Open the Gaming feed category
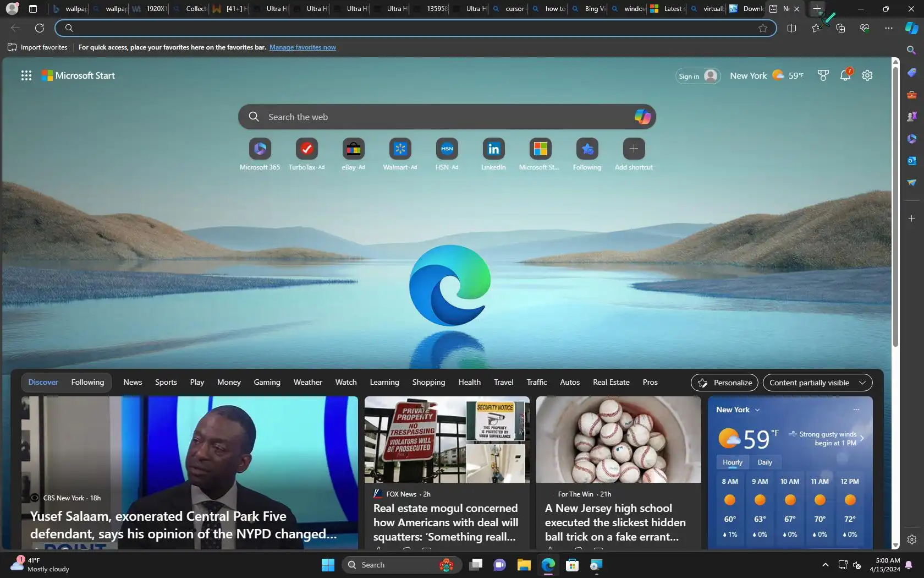The width and height of the screenshot is (924, 578). 267,382
